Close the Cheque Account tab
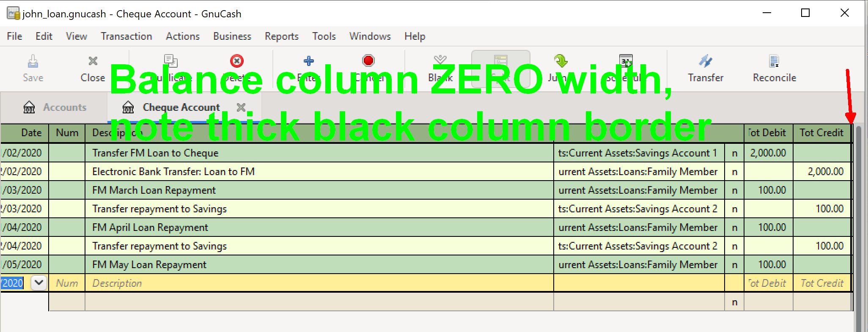Image resolution: width=868 pixels, height=332 pixels. coord(241,107)
